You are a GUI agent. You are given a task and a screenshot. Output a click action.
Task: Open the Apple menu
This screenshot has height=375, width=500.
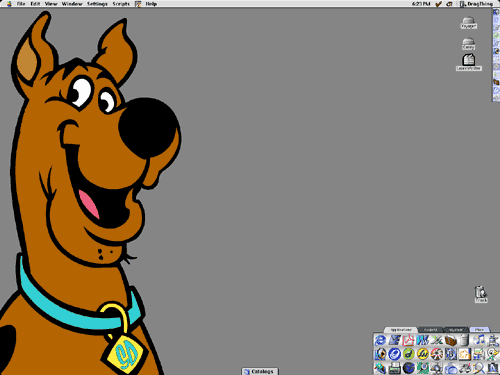[9, 4]
